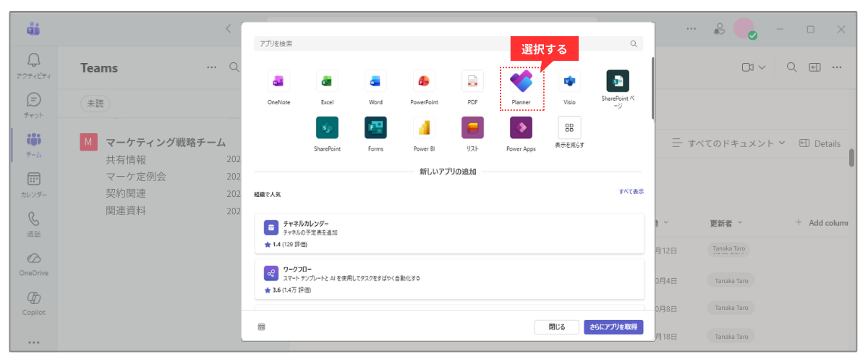
Task: Click the search magnifier in app search box
Action: click(634, 44)
